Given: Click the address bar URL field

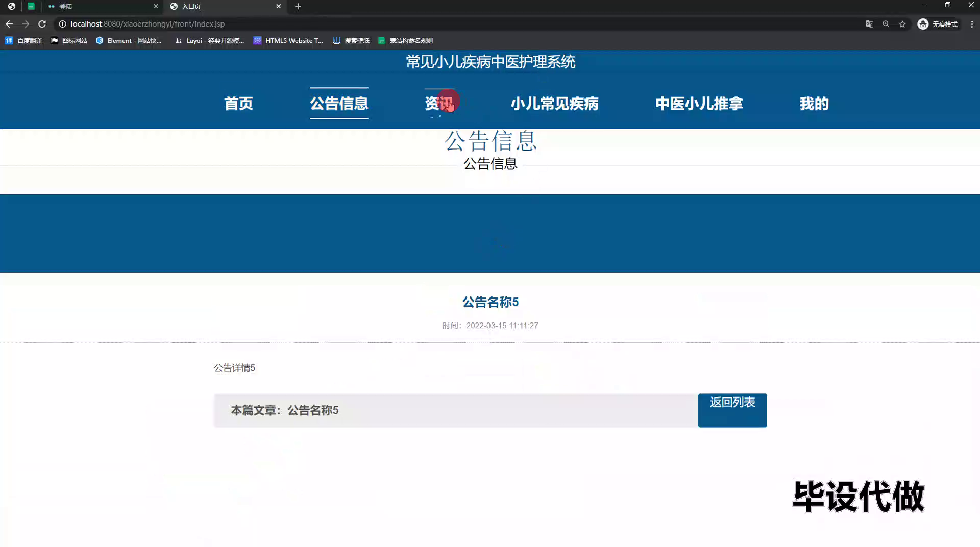Looking at the screenshot, I should [x=459, y=24].
